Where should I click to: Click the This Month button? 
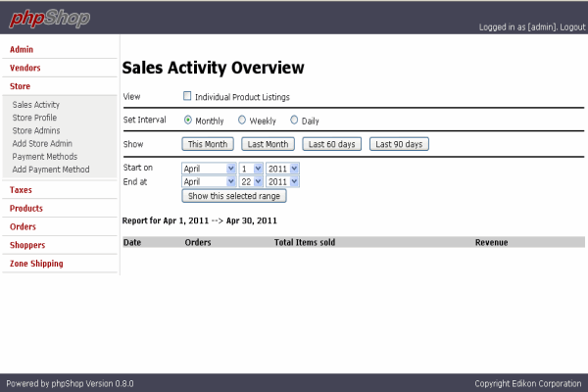pyautogui.click(x=208, y=144)
